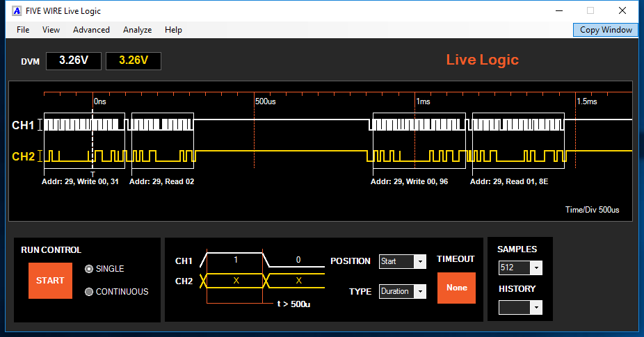The image size is (644, 337).
Task: Click the 500us time ruler label
Action: (x=266, y=101)
